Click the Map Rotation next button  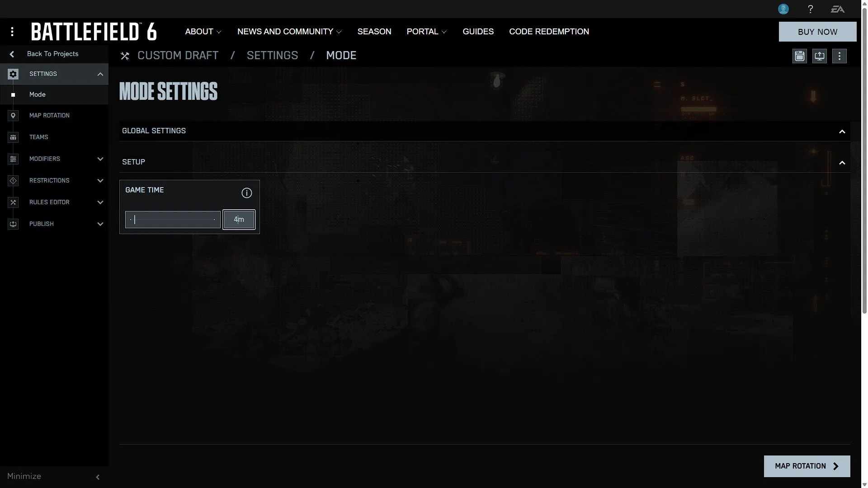point(807,466)
